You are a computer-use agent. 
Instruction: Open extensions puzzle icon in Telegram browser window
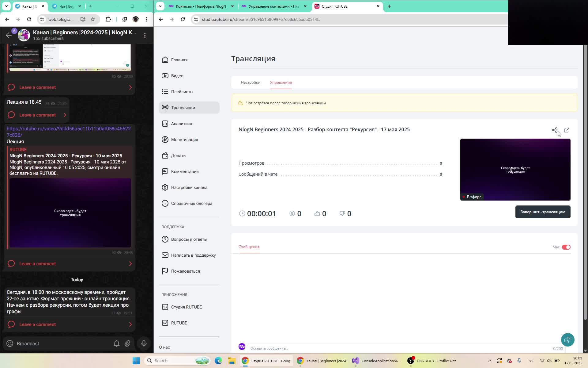[x=108, y=19]
